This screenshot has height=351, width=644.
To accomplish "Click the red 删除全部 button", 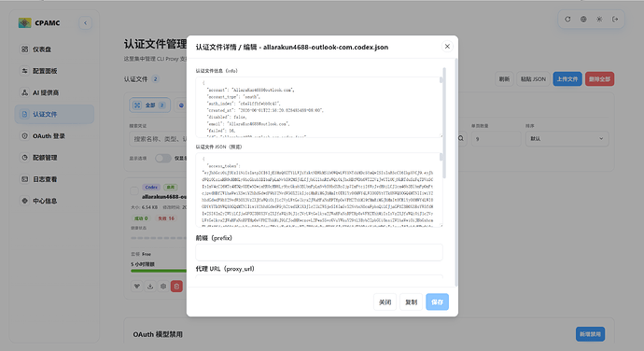I will pos(599,79).
